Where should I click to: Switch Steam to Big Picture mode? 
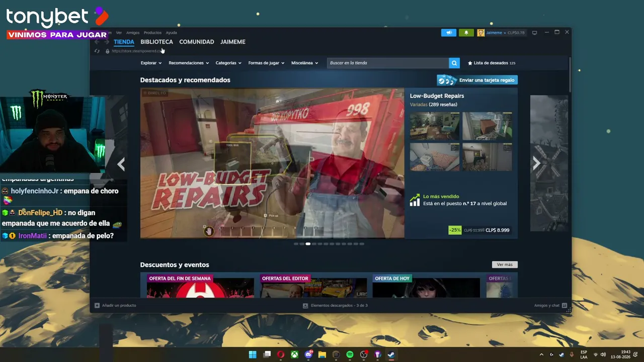click(534, 33)
